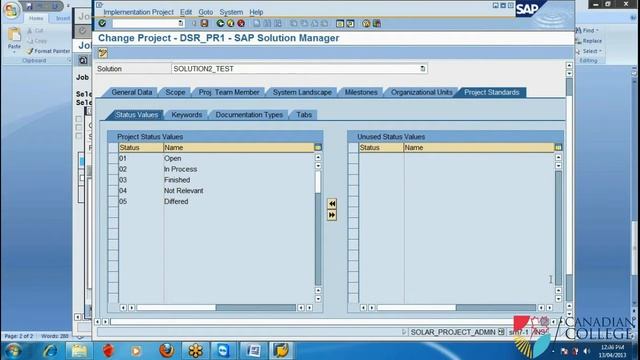Click the Display/Change pencil icon below title
This screenshot has width=640, height=360.
(103, 53)
